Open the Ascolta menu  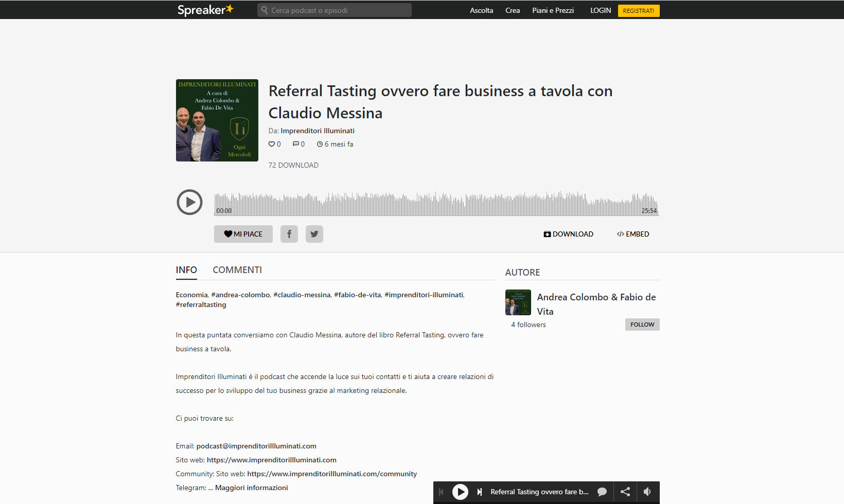click(x=481, y=10)
